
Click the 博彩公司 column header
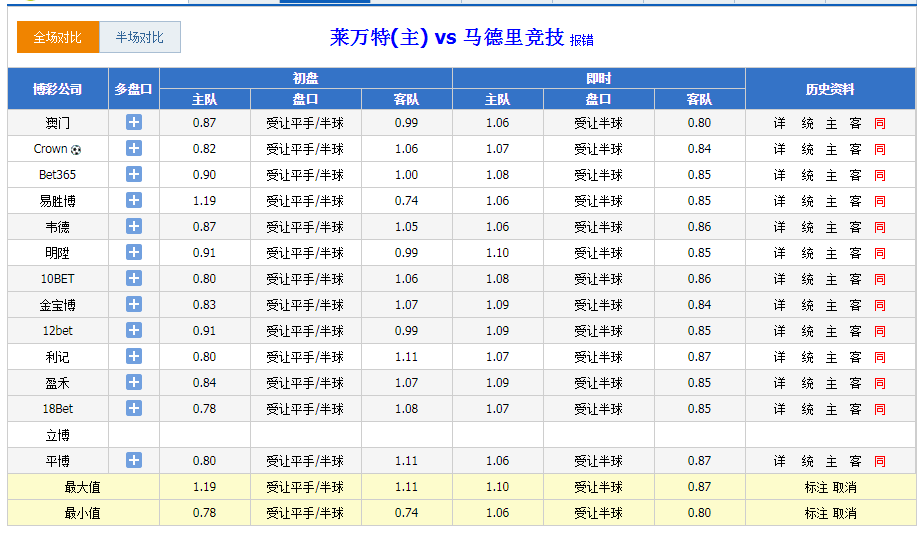58,89
